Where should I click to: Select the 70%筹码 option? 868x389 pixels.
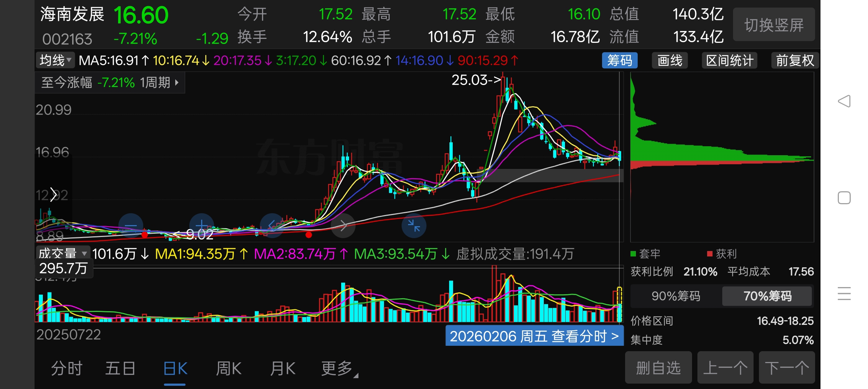767,296
